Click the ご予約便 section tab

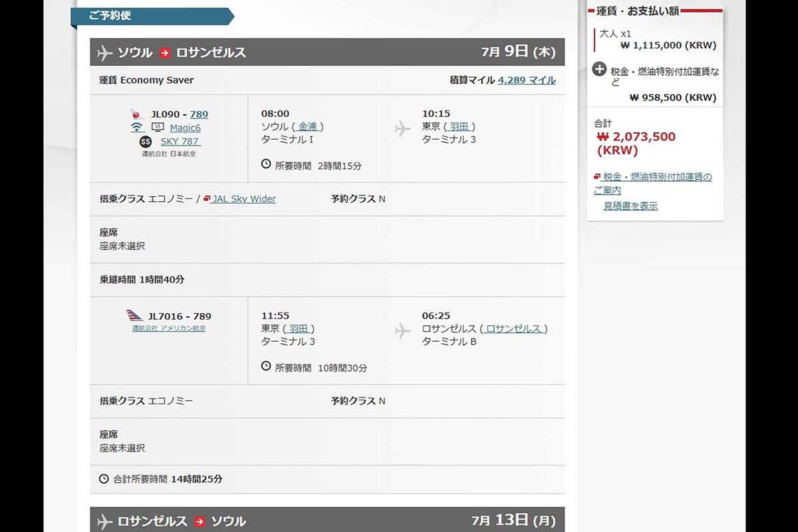152,16
